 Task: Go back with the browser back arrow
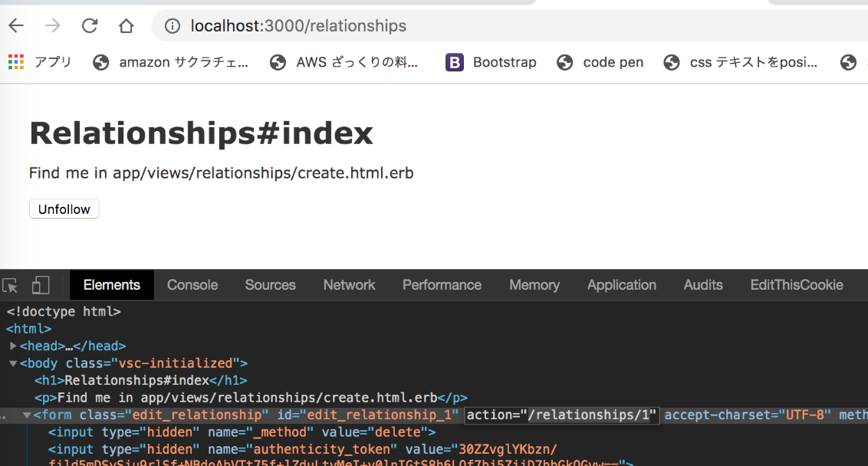click(17, 25)
